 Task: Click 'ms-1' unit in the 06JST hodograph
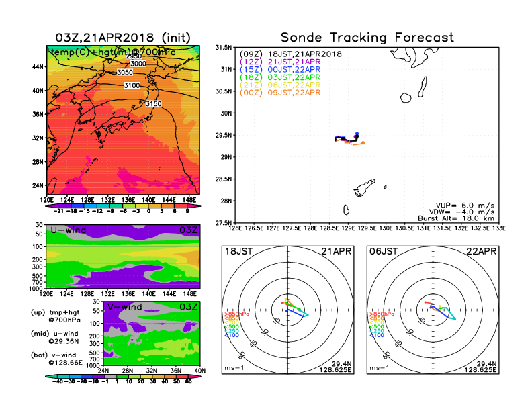380,368
